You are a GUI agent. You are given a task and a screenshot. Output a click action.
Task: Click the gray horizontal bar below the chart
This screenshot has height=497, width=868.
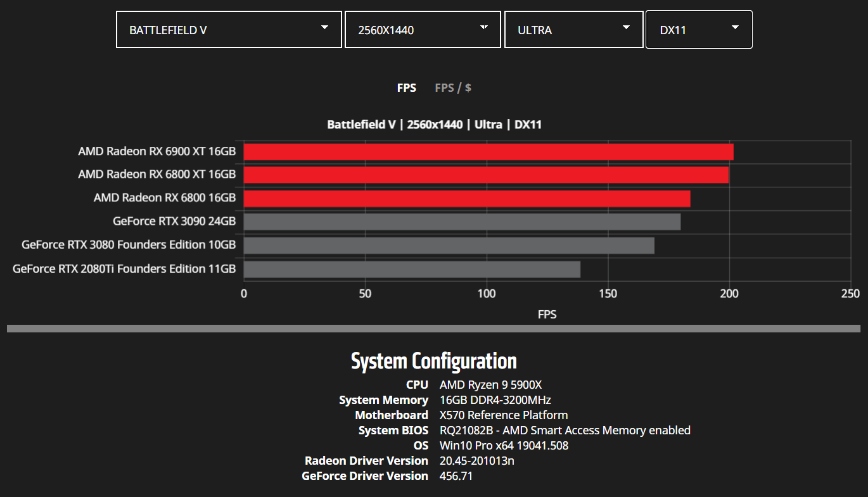click(434, 327)
